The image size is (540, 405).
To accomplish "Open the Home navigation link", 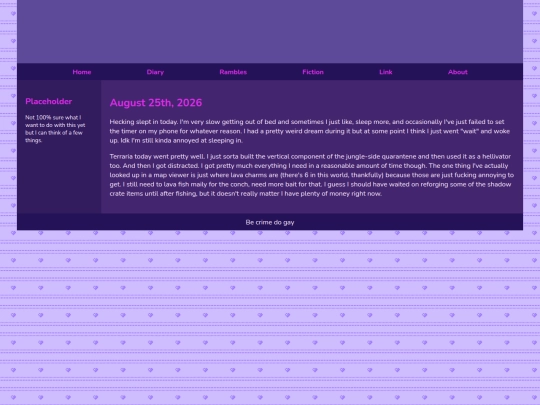I will coord(82,72).
